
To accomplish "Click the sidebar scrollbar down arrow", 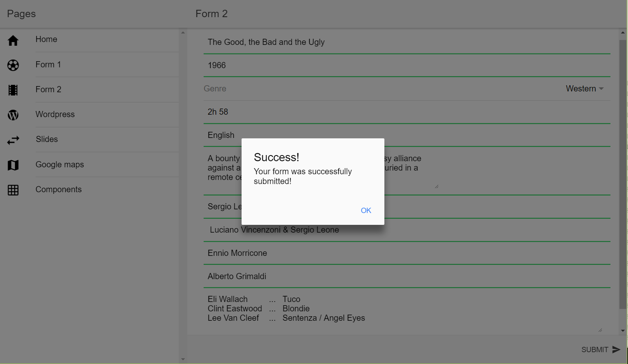I will (x=183, y=360).
